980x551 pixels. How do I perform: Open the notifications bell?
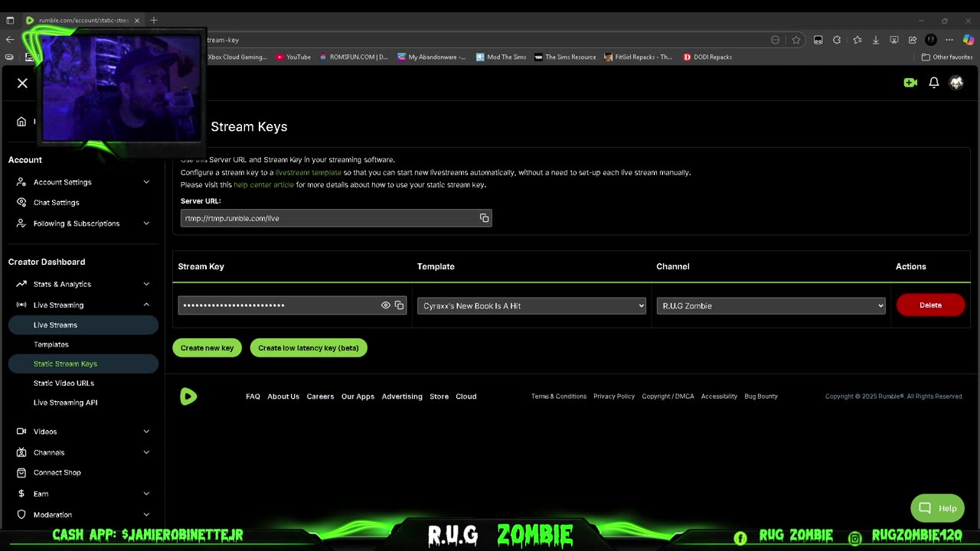coord(934,83)
